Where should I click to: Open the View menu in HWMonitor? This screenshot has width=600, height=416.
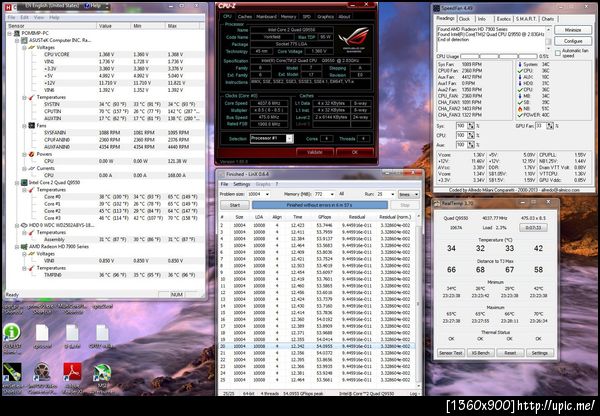pyautogui.click(x=39, y=18)
